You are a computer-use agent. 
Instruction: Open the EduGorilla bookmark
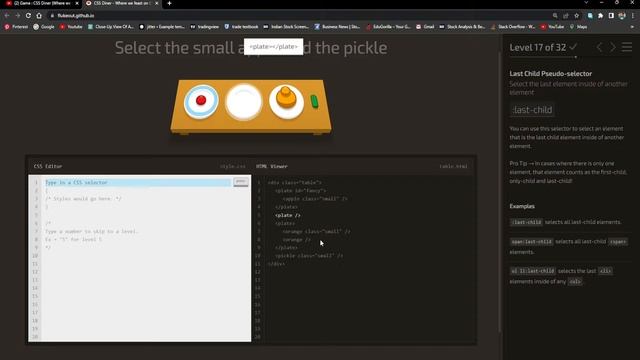pyautogui.click(x=389, y=27)
